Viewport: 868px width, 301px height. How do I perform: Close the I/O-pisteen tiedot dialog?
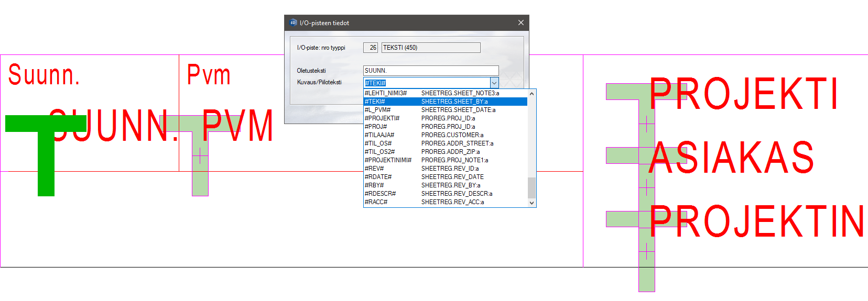click(x=520, y=23)
